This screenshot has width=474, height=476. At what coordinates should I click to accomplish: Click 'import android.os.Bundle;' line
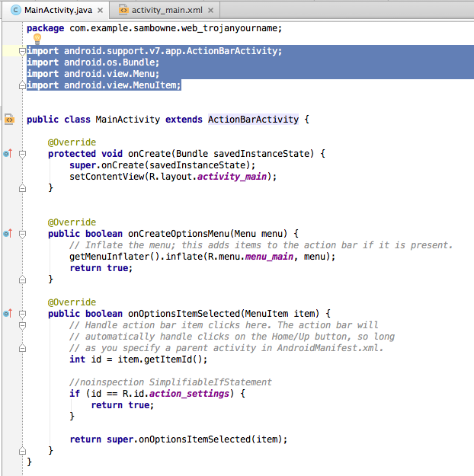(x=93, y=62)
